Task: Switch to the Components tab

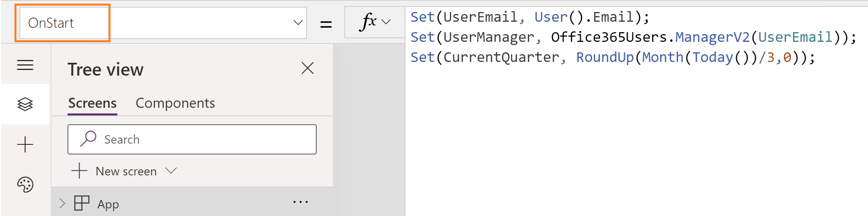Action: (175, 103)
